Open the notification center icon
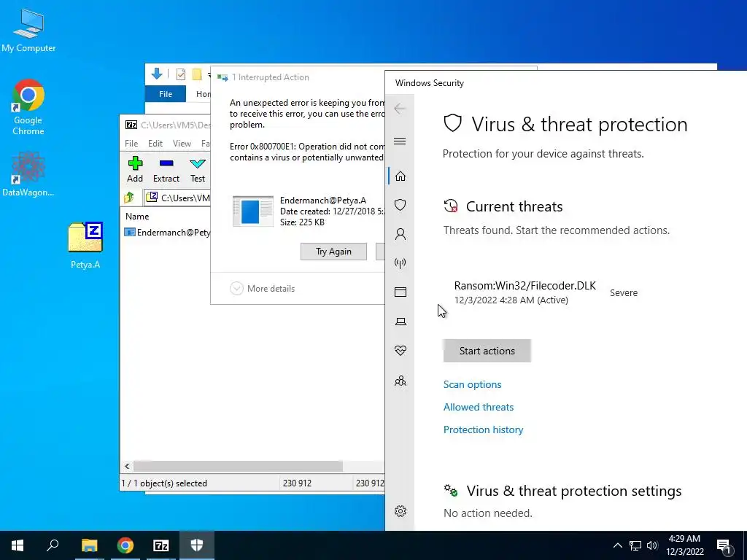This screenshot has height=560, width=747. (724, 545)
